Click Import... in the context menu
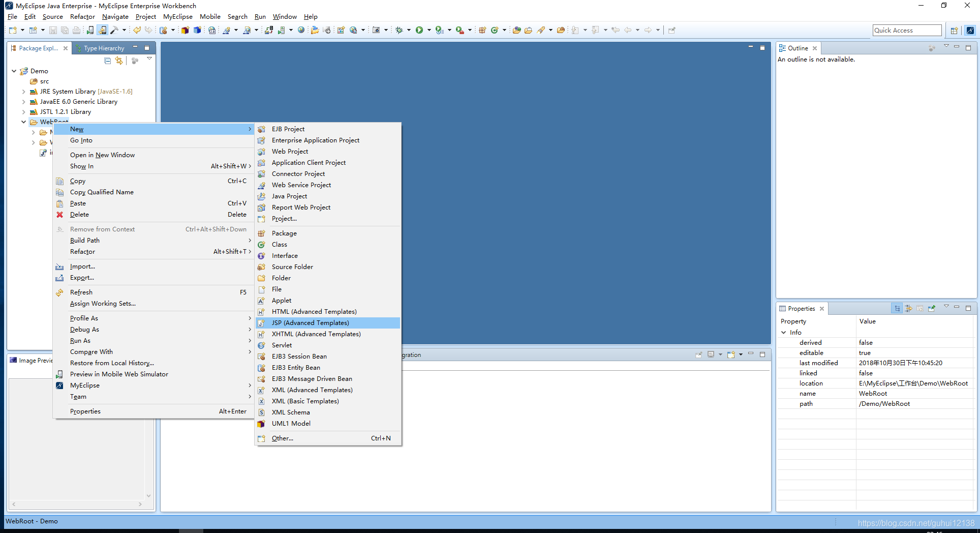This screenshot has height=533, width=980. click(154, 266)
